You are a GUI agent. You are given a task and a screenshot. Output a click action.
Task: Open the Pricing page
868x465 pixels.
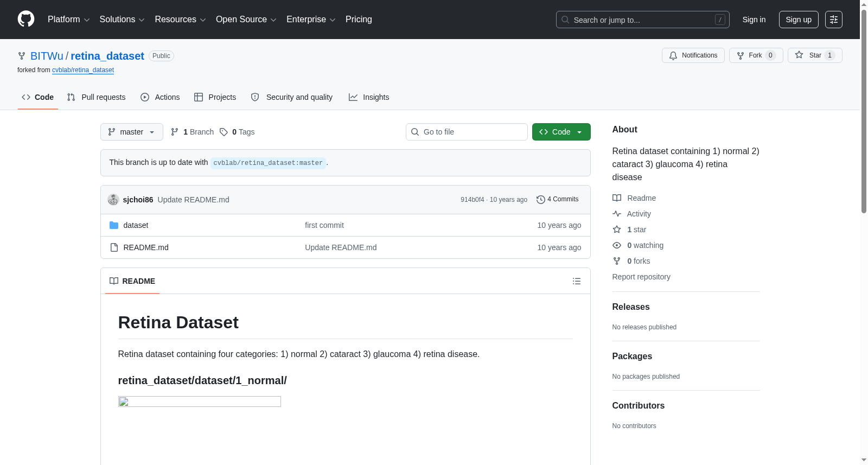[x=359, y=20]
